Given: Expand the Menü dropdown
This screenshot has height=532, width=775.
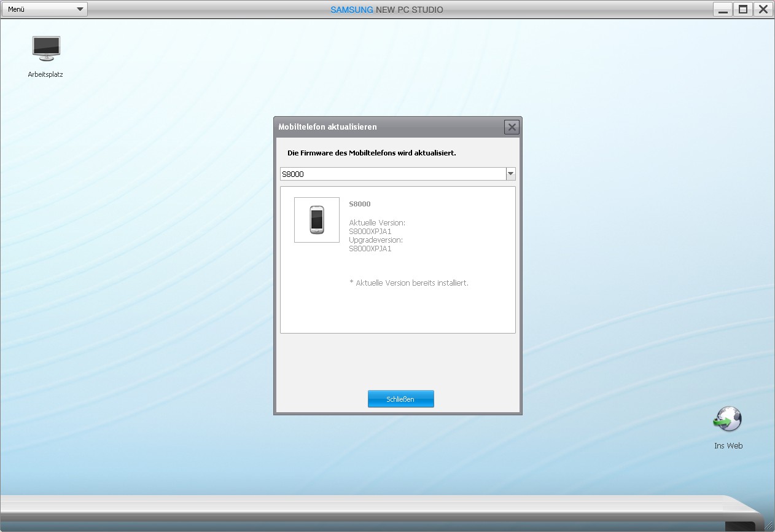Looking at the screenshot, I should [44, 9].
